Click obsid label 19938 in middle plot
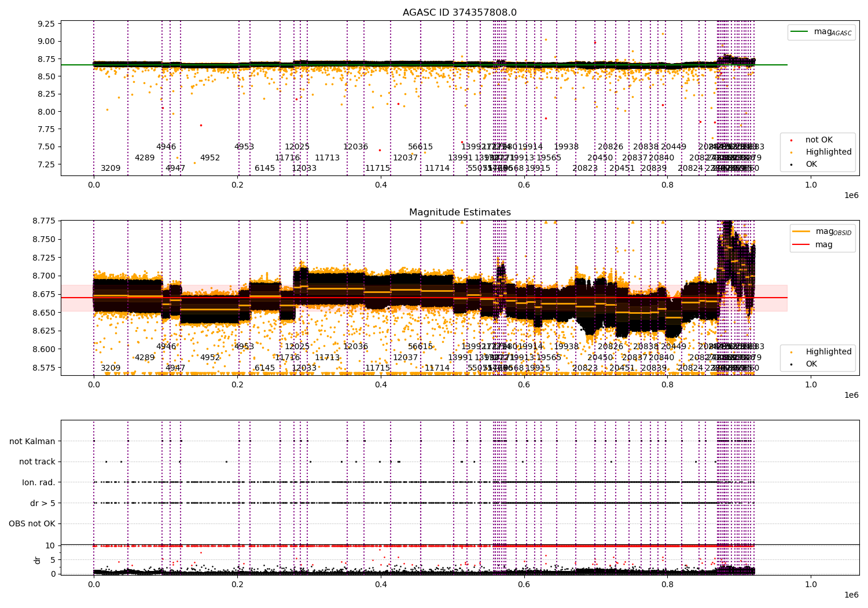Viewport: 868px width, 608px height. click(x=566, y=346)
